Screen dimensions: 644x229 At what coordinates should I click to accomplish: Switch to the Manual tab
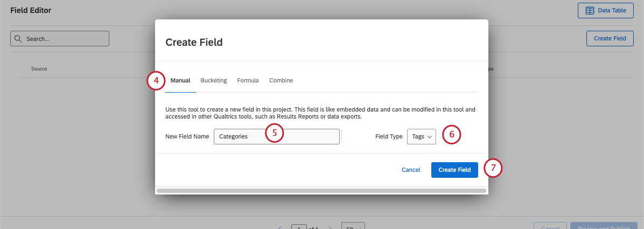pyautogui.click(x=180, y=81)
